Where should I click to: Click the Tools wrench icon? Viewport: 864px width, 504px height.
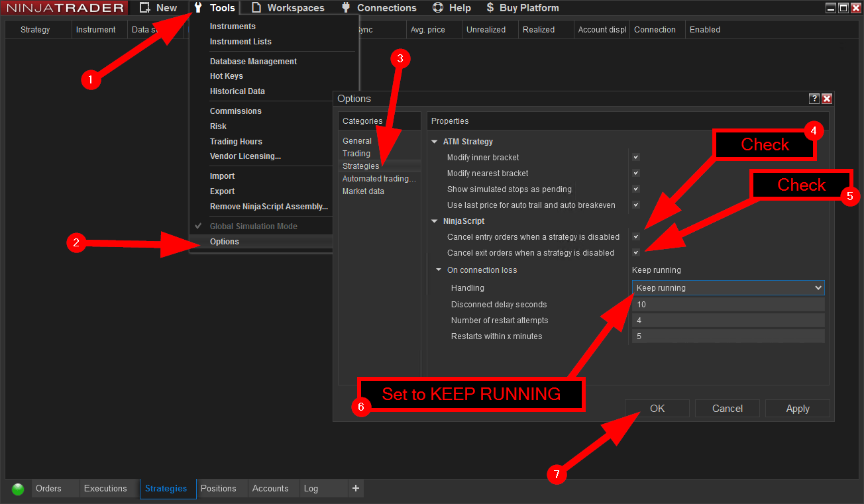coord(198,8)
